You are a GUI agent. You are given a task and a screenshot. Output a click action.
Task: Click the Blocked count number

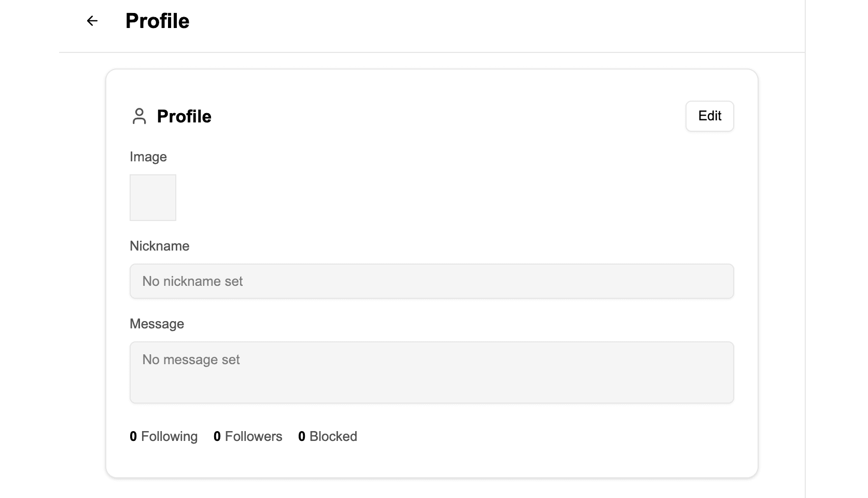[302, 436]
